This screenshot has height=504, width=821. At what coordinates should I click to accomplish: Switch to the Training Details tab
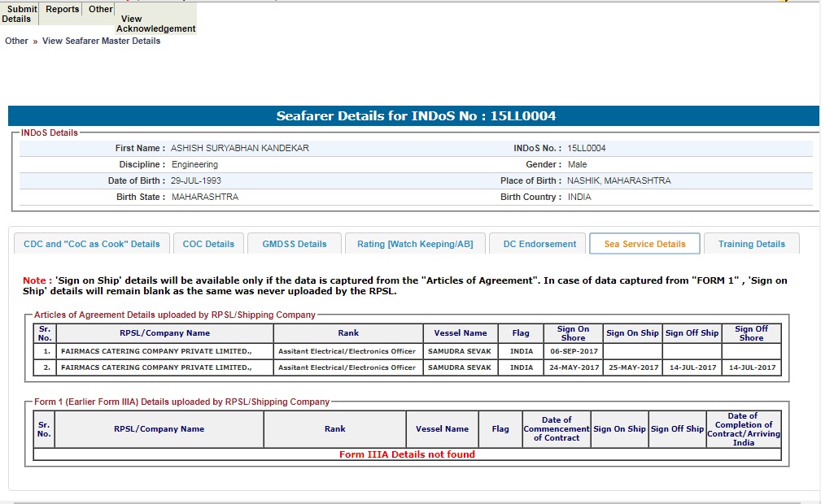752,244
